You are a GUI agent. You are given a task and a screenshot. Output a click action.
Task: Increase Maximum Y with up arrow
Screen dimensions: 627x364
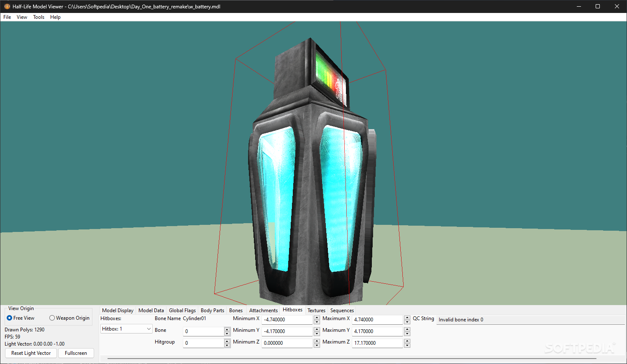pos(407,329)
